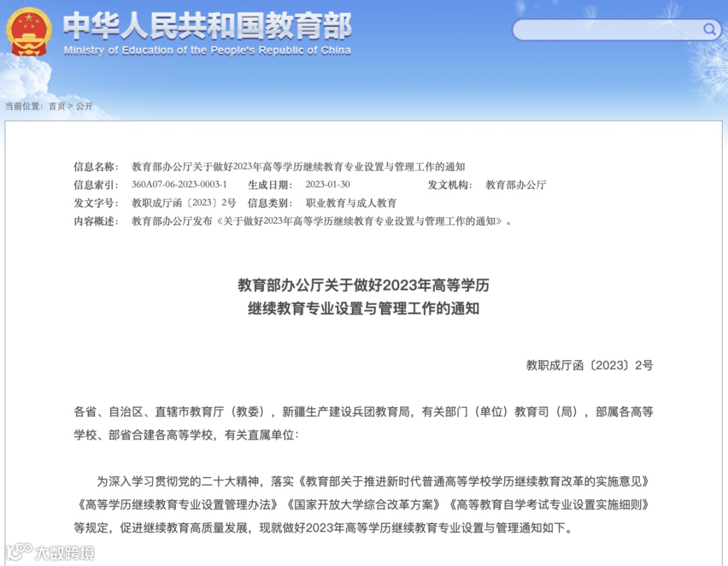Click the 发文机构 value 教育部办公厅
The height and width of the screenshot is (566, 728).
tap(516, 185)
